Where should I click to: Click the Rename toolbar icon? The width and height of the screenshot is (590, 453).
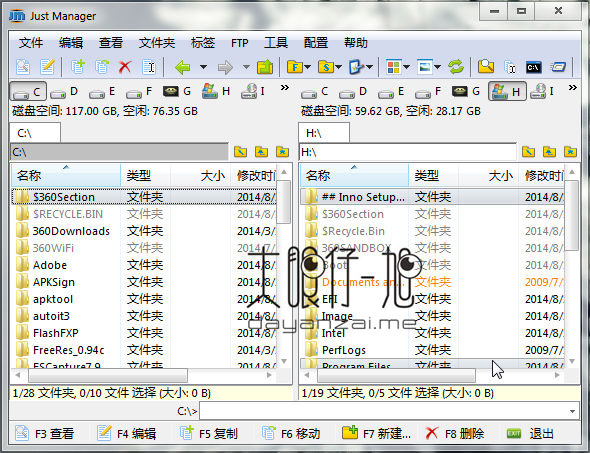click(x=149, y=67)
